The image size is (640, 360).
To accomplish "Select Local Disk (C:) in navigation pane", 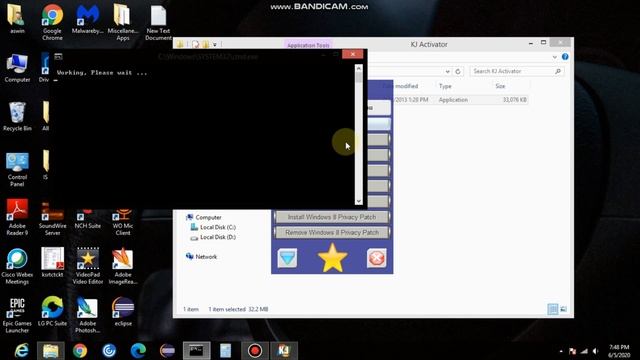I will [218, 227].
